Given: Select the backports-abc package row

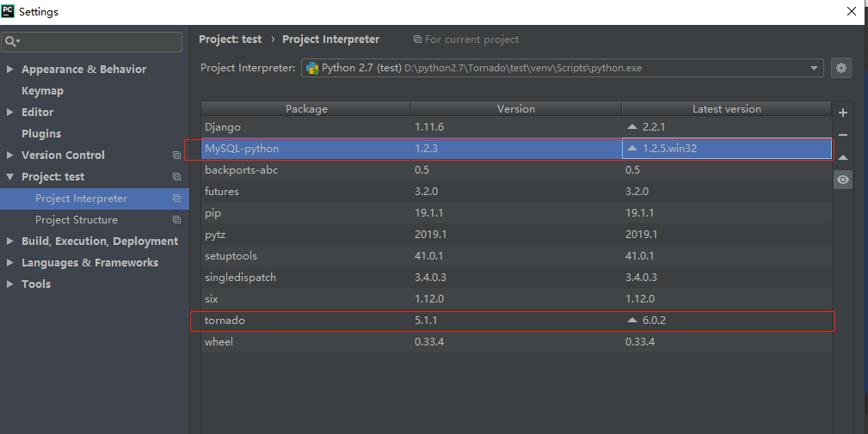Looking at the screenshot, I should tap(516, 169).
